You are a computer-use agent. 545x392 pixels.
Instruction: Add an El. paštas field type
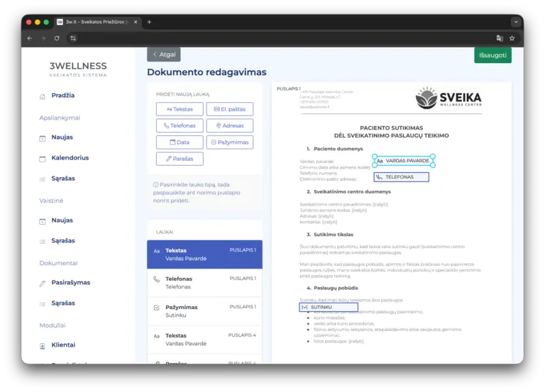230,109
